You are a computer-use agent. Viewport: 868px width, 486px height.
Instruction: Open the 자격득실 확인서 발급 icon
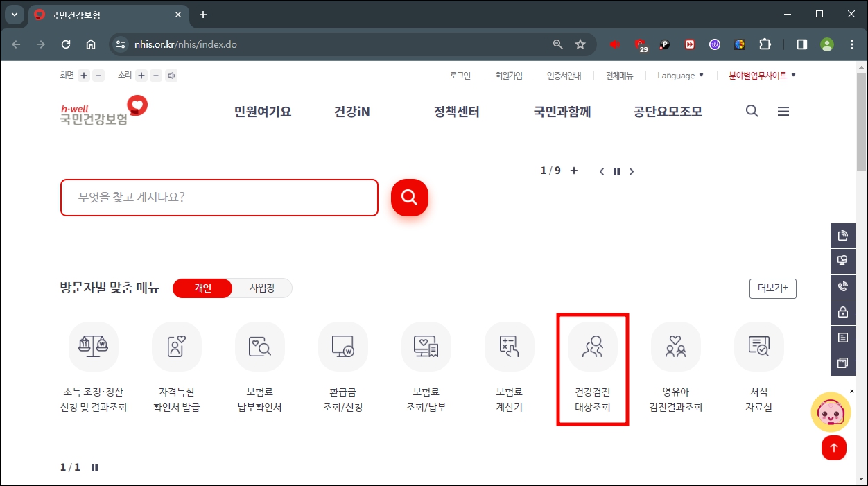pyautogui.click(x=177, y=347)
